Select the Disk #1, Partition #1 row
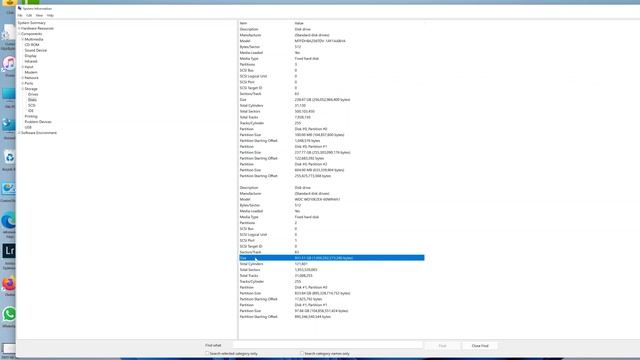640x360 pixels. pos(331,305)
